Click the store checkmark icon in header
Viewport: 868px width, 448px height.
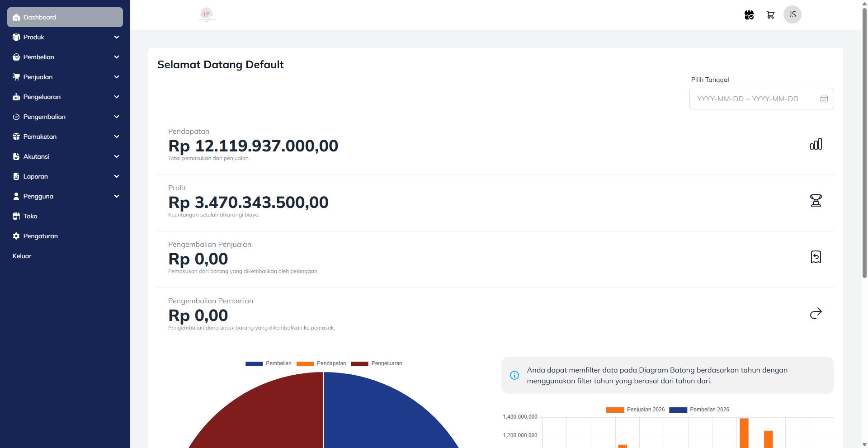pyautogui.click(x=749, y=15)
